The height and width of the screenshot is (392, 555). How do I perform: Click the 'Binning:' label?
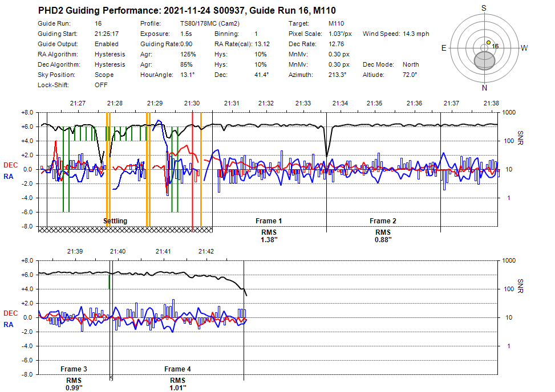coord(226,34)
